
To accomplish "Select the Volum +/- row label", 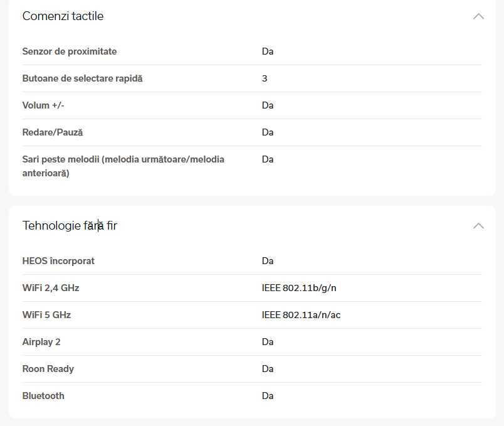I will (43, 105).
